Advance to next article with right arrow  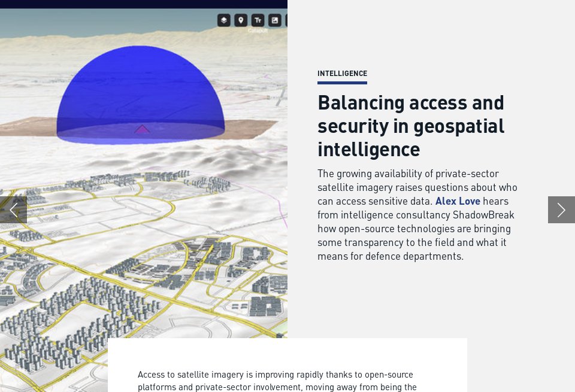[x=561, y=210]
